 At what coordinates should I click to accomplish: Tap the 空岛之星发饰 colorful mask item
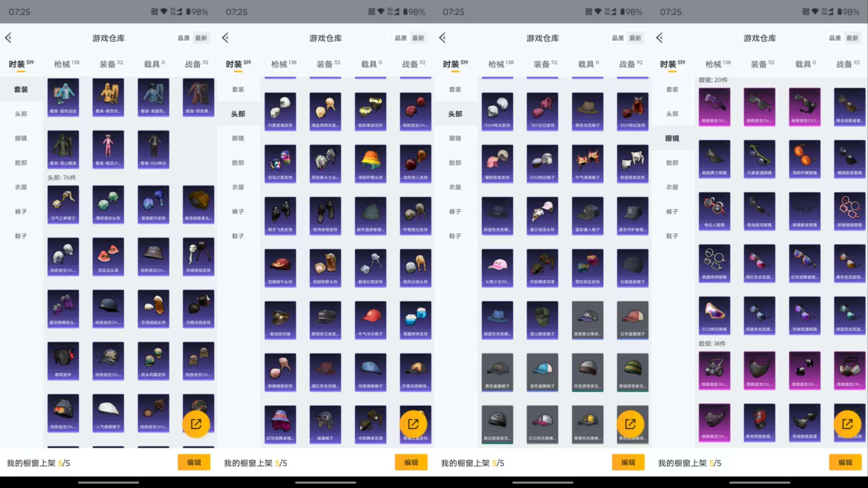tap(280, 163)
